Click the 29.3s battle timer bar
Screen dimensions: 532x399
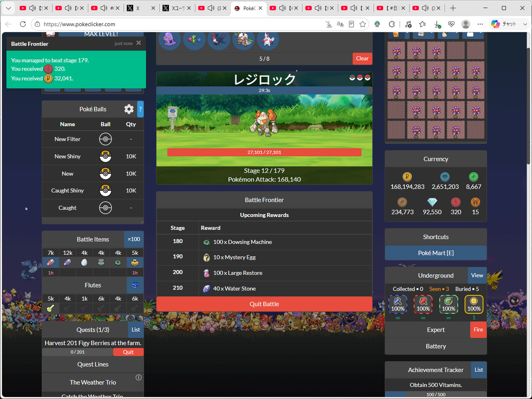tap(264, 91)
